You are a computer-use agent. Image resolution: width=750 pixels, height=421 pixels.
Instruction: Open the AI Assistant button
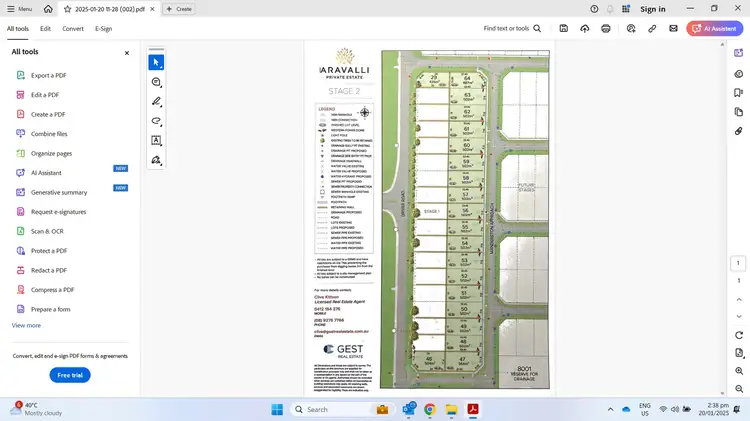pos(715,29)
